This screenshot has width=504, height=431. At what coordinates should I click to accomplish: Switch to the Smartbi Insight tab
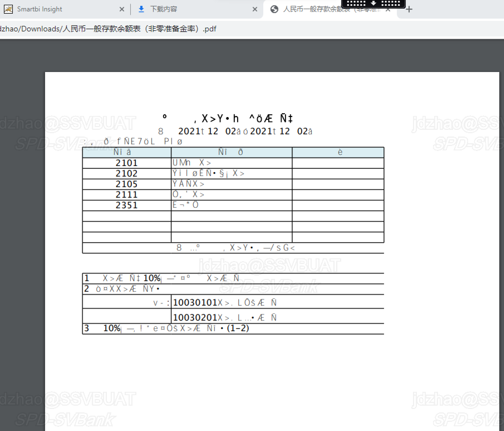click(x=64, y=9)
